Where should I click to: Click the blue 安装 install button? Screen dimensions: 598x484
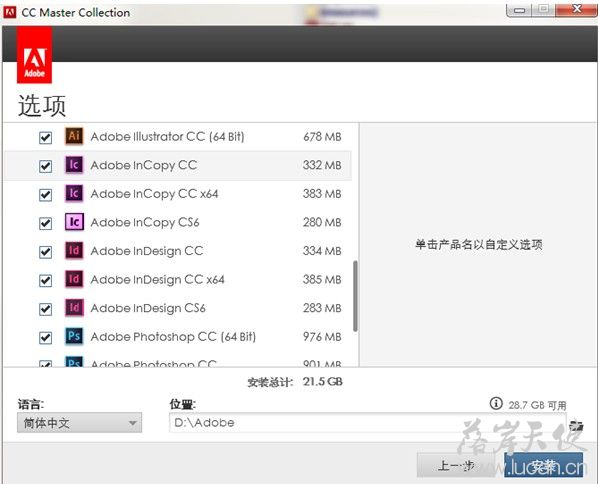(x=543, y=465)
